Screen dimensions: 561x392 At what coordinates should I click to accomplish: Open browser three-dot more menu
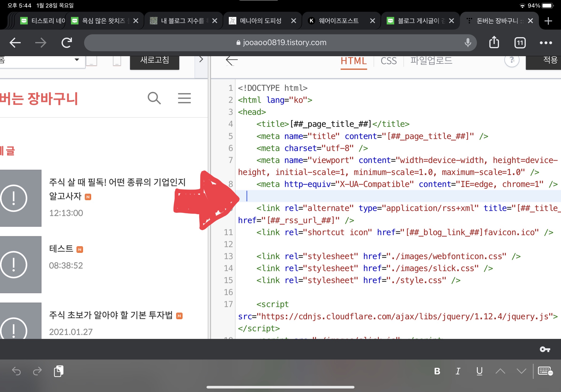(546, 43)
